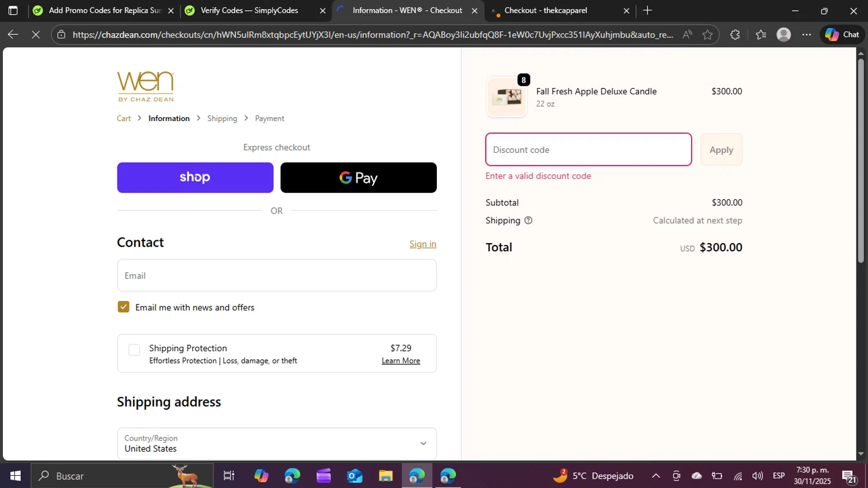The height and width of the screenshot is (488, 868).
Task: Open the volume control in system tray
Action: click(x=757, y=476)
